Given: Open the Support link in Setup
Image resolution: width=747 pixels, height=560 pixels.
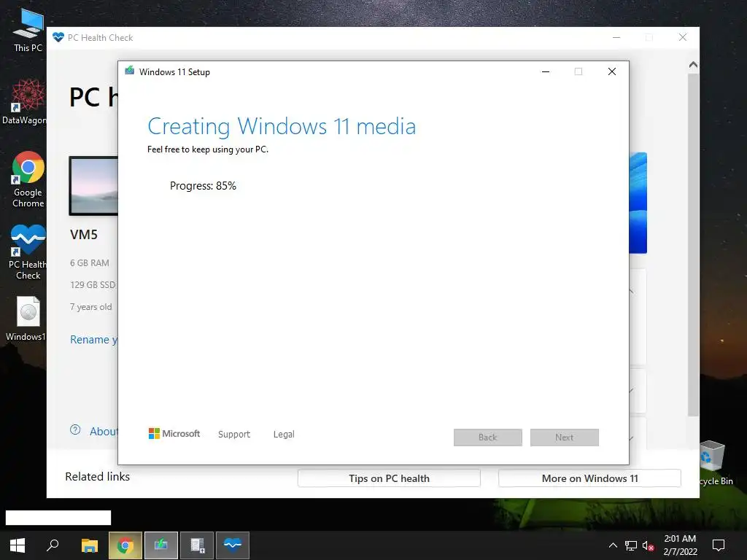Looking at the screenshot, I should click(234, 435).
